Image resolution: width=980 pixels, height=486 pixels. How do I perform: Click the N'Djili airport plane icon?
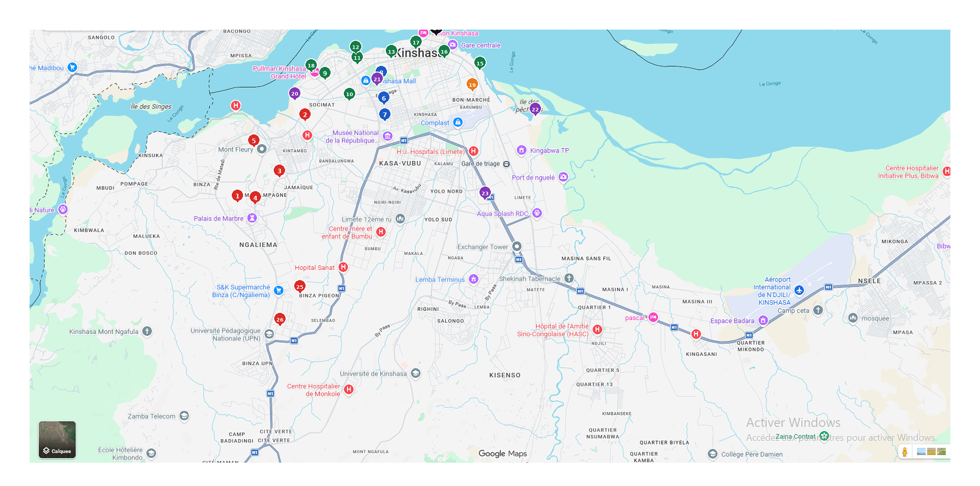[x=799, y=291]
